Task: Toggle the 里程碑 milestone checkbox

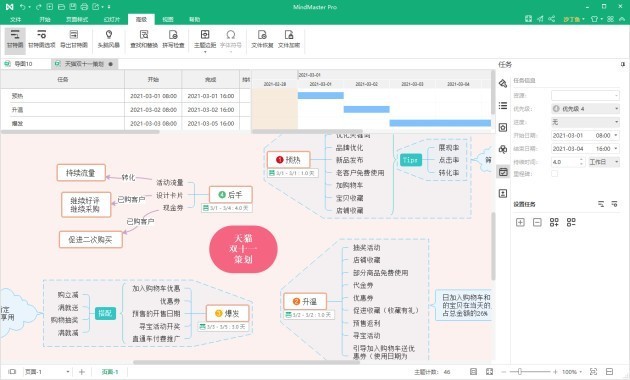Action: (554, 174)
